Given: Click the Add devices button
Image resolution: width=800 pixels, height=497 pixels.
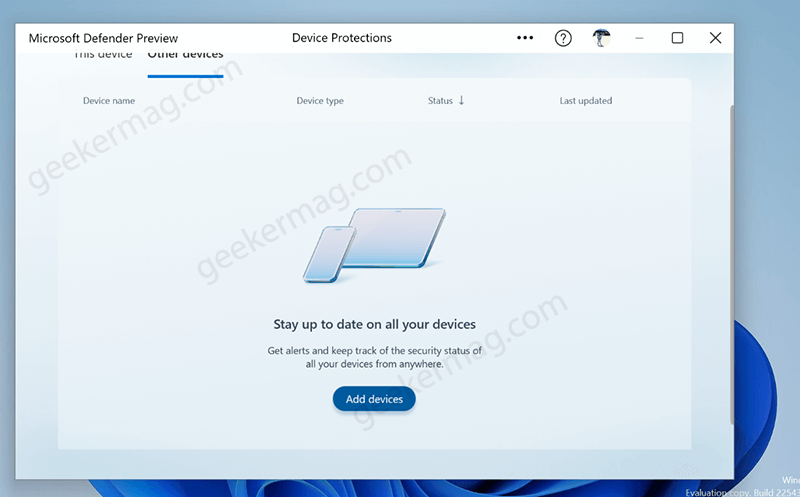Looking at the screenshot, I should [x=374, y=399].
